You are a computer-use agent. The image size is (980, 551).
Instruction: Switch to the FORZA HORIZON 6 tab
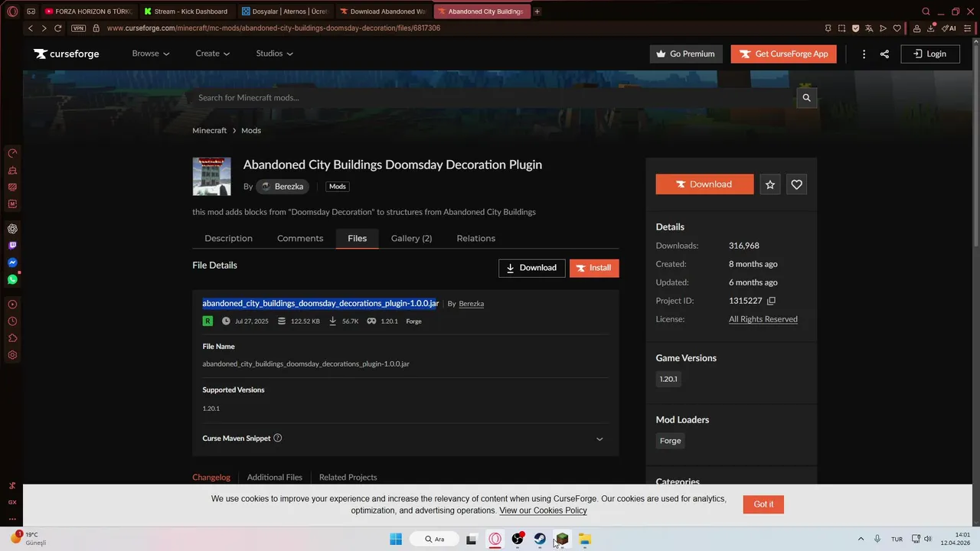[x=88, y=11]
